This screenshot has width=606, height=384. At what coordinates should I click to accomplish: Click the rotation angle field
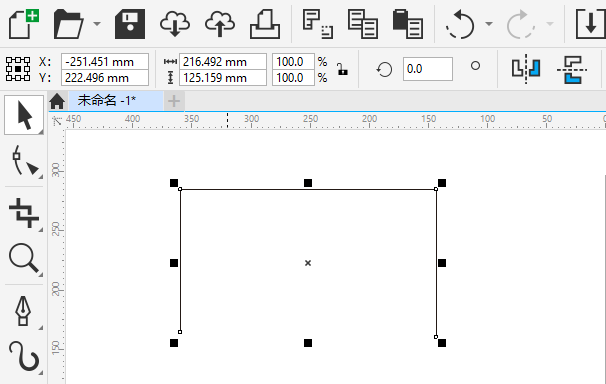click(427, 69)
